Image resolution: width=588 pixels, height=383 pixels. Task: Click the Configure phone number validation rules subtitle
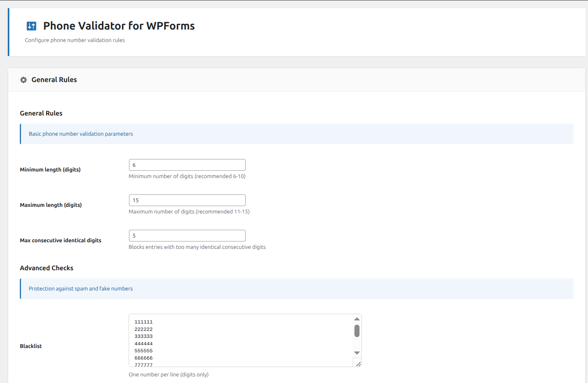point(75,40)
